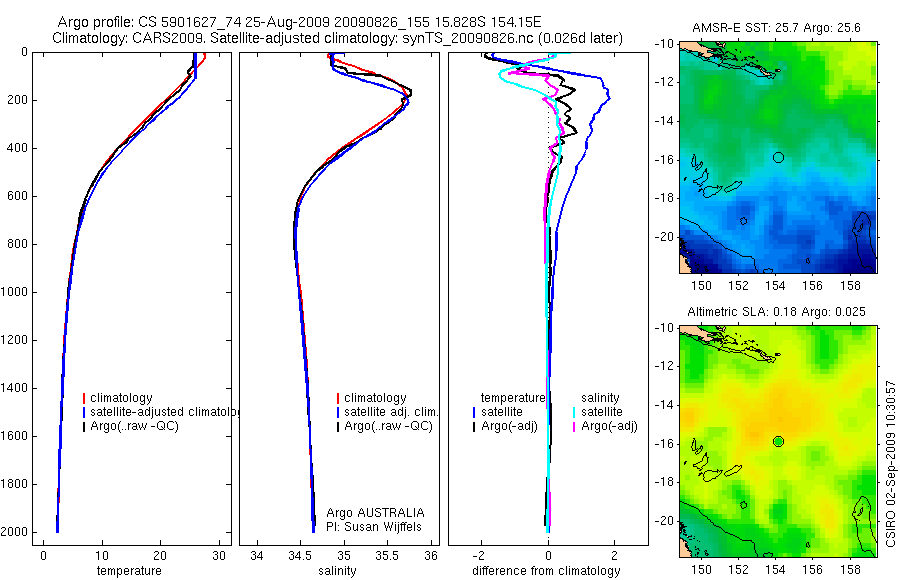Image resolution: width=900 pixels, height=580 pixels.
Task: Click 'climatology' legend entry in temperature panel
Action: (121, 398)
